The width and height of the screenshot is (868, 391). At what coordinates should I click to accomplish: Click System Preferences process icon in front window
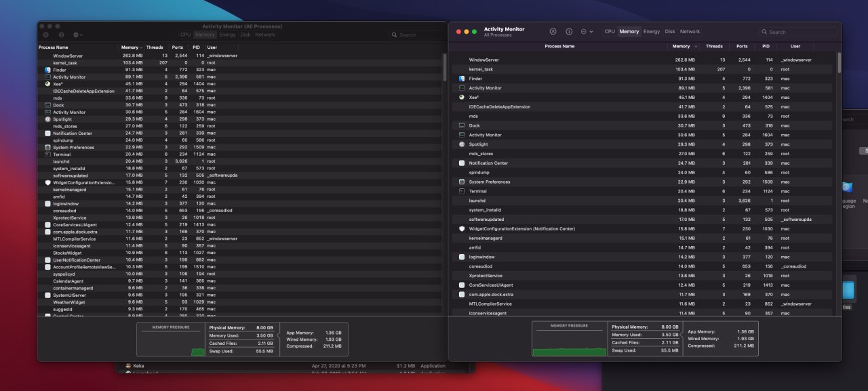click(462, 182)
